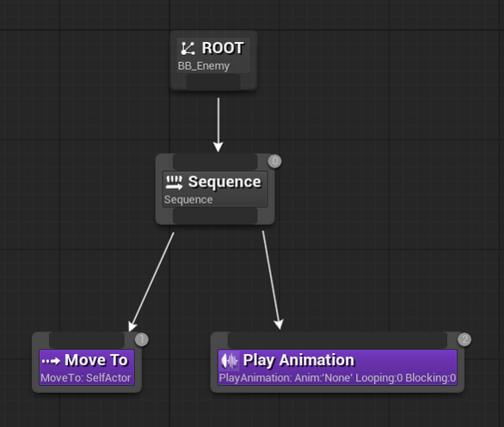Click the ROOT node branch icon

tap(187, 48)
